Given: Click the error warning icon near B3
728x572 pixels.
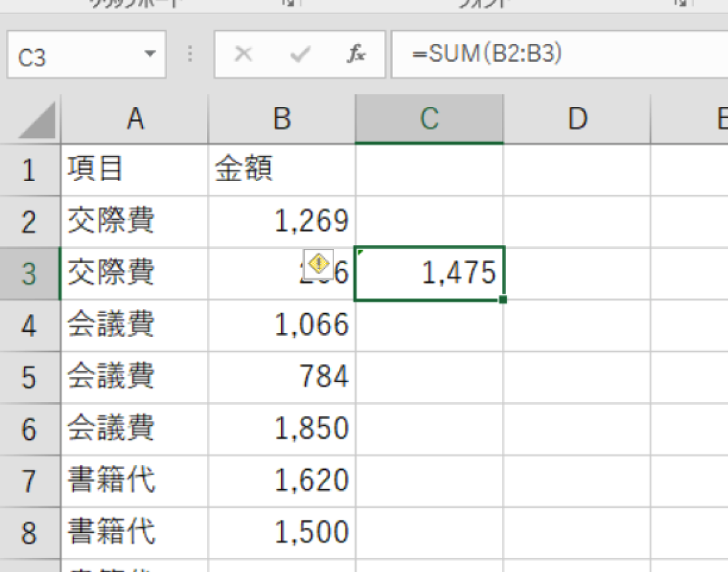Looking at the screenshot, I should click(318, 263).
